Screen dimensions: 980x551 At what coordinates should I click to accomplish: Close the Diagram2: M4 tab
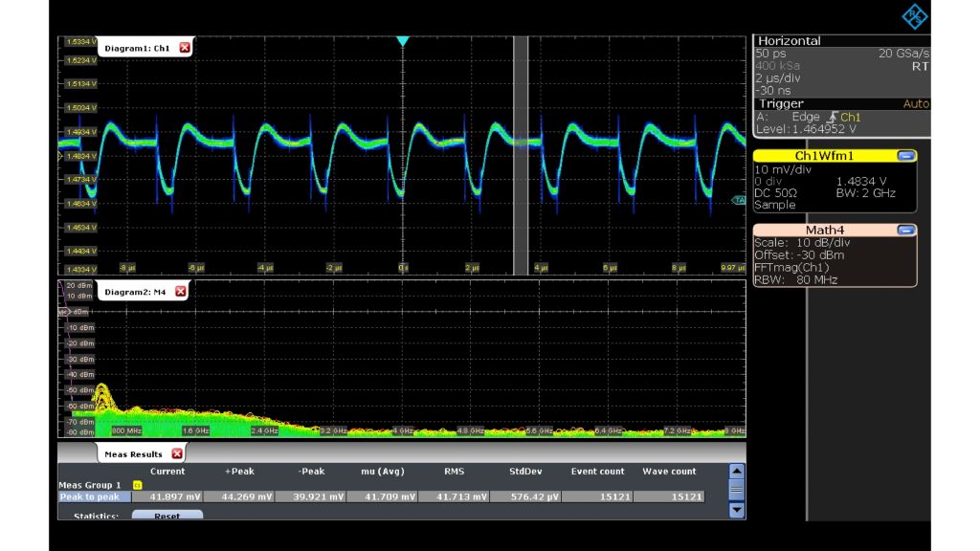coord(180,292)
